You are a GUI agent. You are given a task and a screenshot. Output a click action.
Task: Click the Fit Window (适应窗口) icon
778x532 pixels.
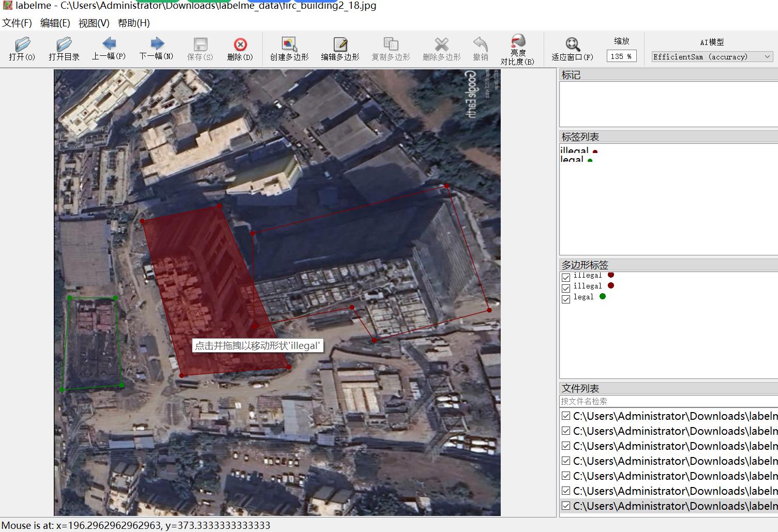572,49
